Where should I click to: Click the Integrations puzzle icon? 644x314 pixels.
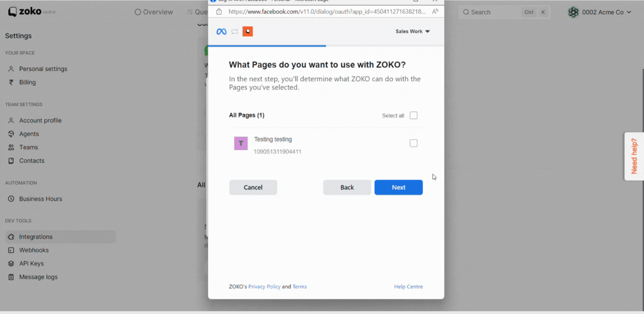[11, 237]
